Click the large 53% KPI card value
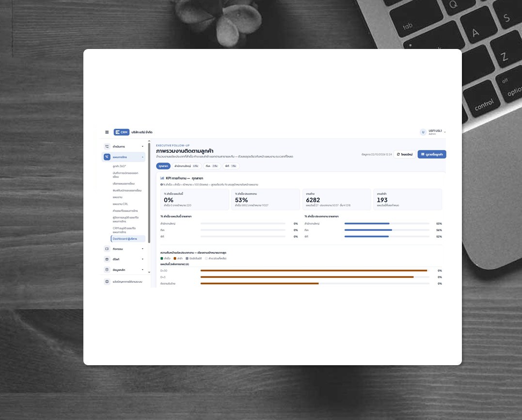 click(x=241, y=200)
